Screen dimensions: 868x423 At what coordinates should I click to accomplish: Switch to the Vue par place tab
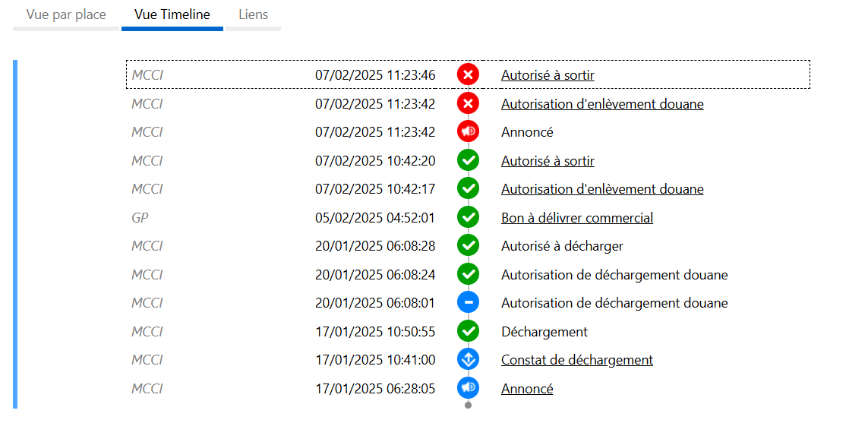66,15
